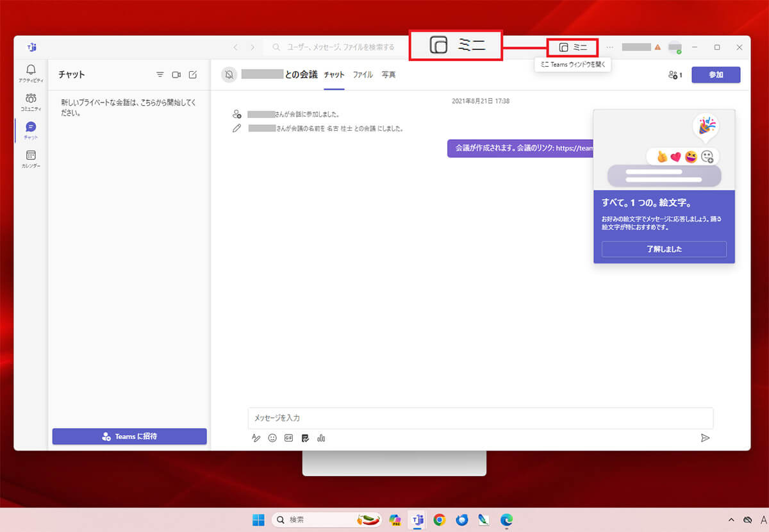Screen dimensions: 769x532
Task: Open the GIF picker icon
Action: point(288,438)
